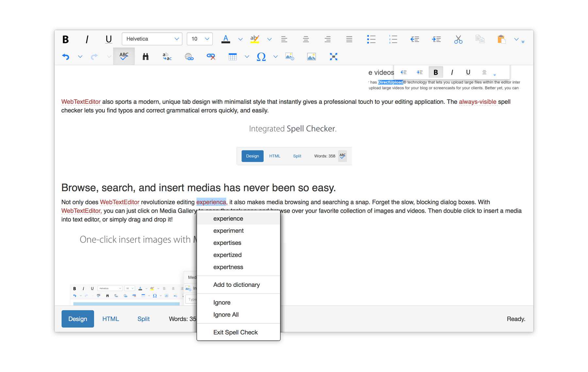Click Exit Spell Check option
Screen dimensions: 588x372
coord(235,332)
